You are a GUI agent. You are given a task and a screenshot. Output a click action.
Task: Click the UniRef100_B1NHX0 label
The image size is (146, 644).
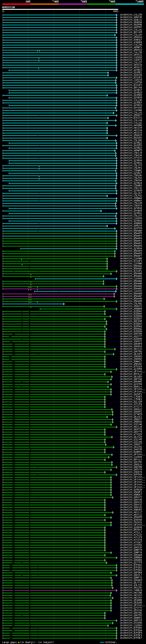click(x=131, y=452)
